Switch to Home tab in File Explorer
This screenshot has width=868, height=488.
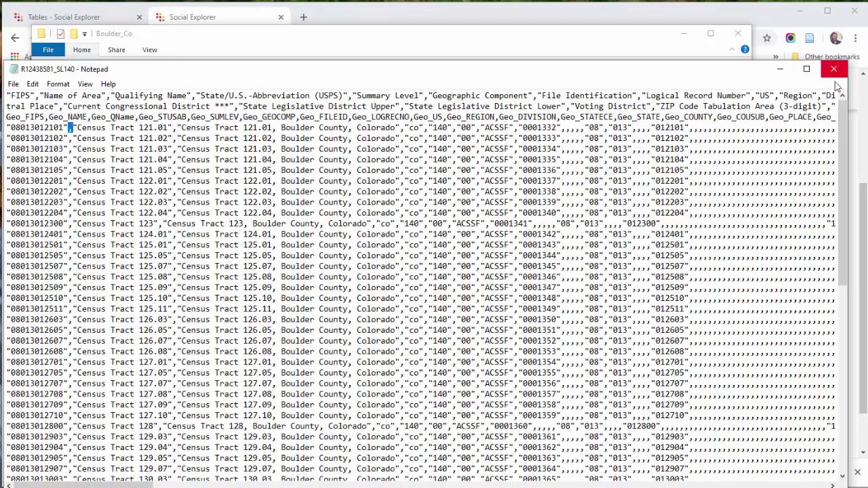(81, 50)
